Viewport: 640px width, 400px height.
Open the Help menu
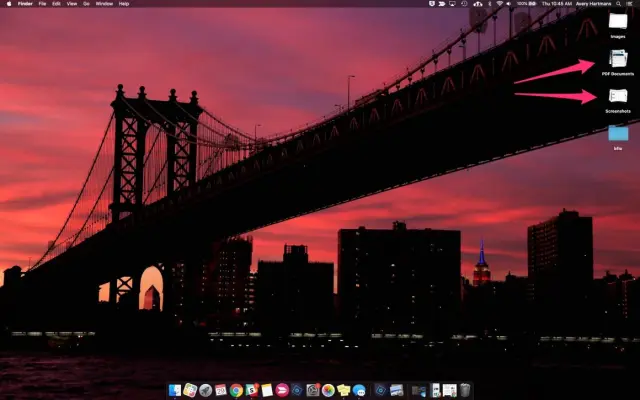(124, 4)
